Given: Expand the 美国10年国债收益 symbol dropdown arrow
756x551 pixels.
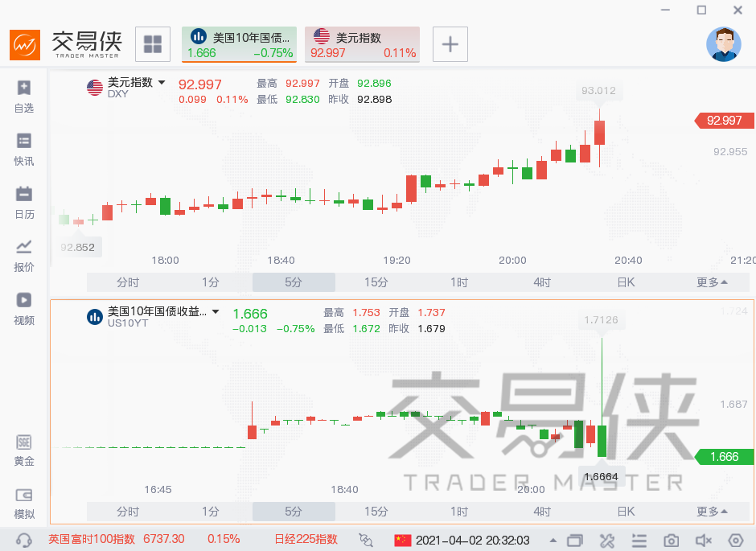Looking at the screenshot, I should (x=216, y=312).
